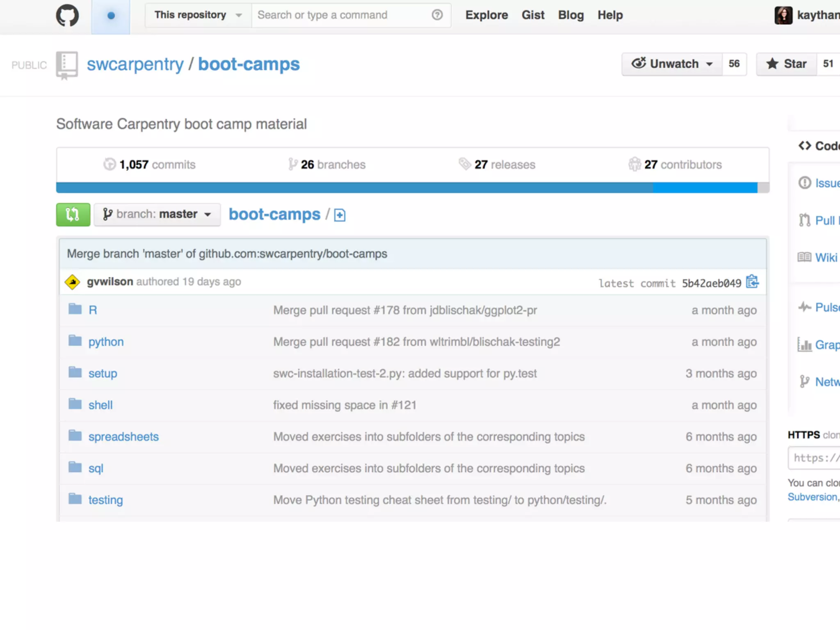Open the Gist link in top navigation
Image resolution: width=840 pixels, height=630 pixels.
[x=533, y=15]
